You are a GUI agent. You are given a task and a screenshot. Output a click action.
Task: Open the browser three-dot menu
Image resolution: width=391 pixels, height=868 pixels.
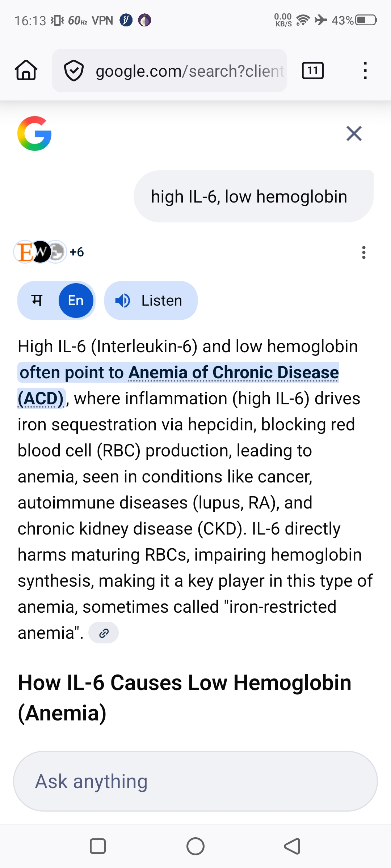point(365,71)
